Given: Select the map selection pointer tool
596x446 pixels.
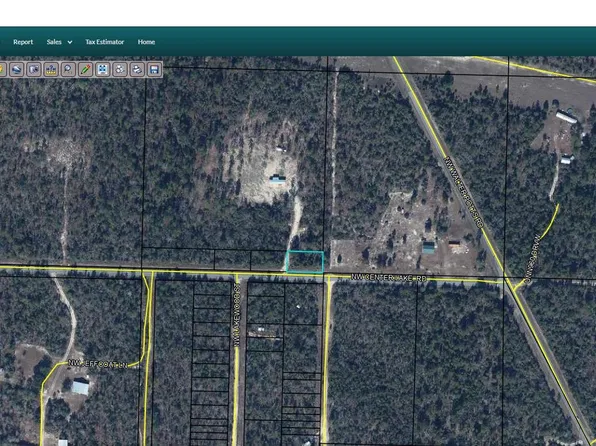Looking at the screenshot, I should tap(34, 69).
